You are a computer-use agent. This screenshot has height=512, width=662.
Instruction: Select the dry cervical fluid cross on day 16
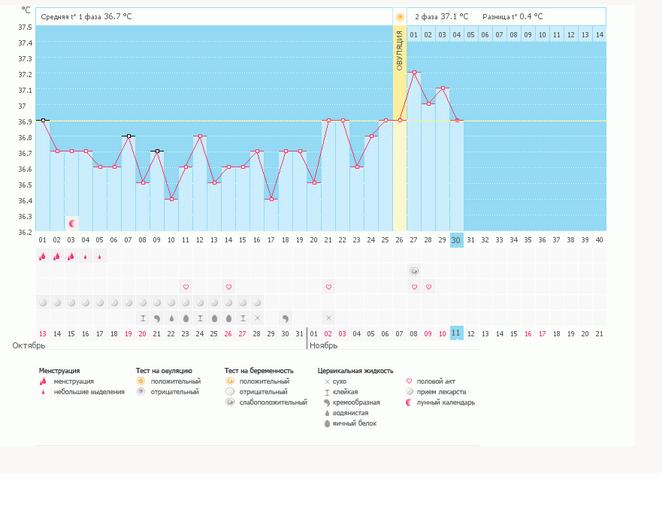point(257,318)
